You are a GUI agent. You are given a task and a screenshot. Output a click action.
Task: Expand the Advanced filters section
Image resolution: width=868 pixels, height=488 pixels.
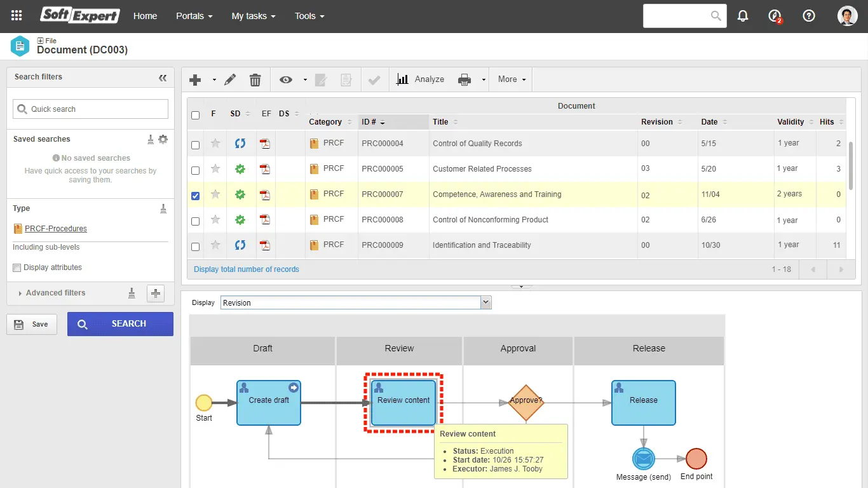[55, 293]
